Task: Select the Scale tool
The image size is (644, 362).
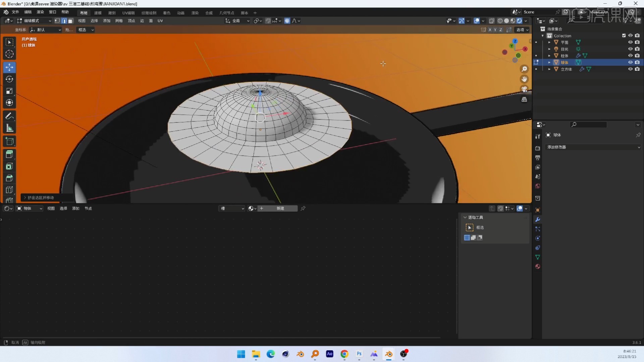Action: coord(9,91)
